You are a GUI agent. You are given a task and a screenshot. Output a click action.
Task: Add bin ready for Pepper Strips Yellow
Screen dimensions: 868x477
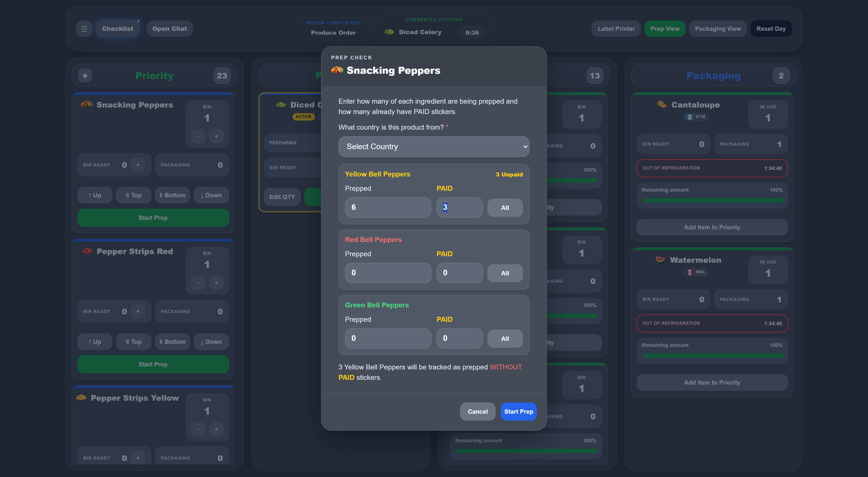click(138, 458)
